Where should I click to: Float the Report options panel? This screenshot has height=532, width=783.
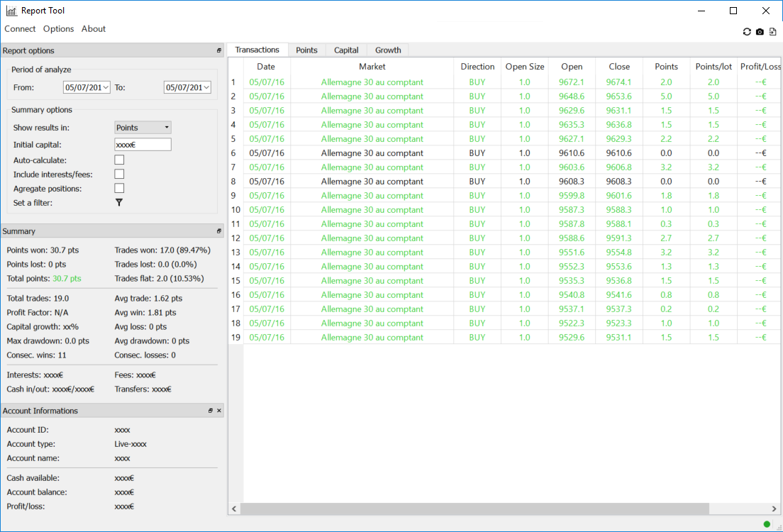click(x=219, y=51)
